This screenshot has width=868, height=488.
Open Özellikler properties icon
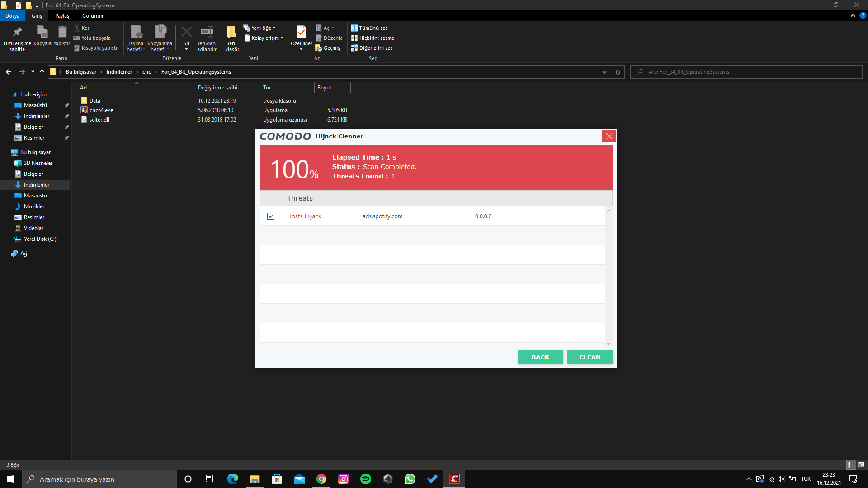[301, 32]
